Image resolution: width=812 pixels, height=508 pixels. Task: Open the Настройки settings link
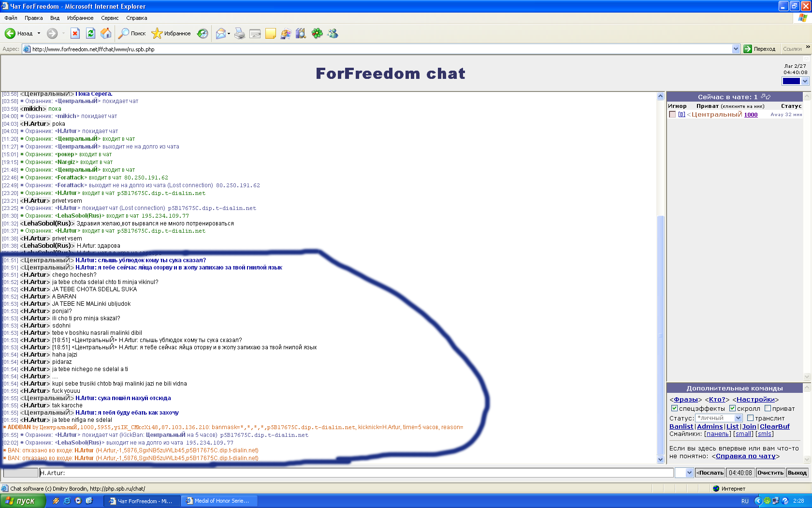755,399
